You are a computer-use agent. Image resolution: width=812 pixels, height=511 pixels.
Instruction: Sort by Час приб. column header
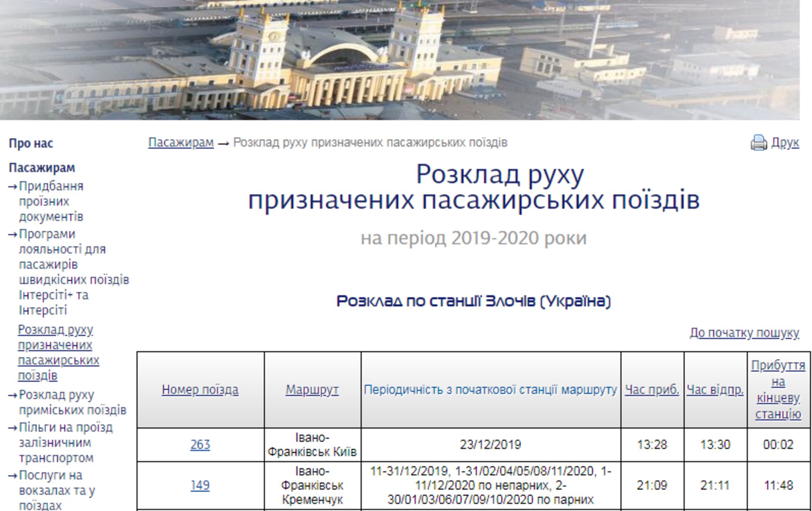pos(652,389)
